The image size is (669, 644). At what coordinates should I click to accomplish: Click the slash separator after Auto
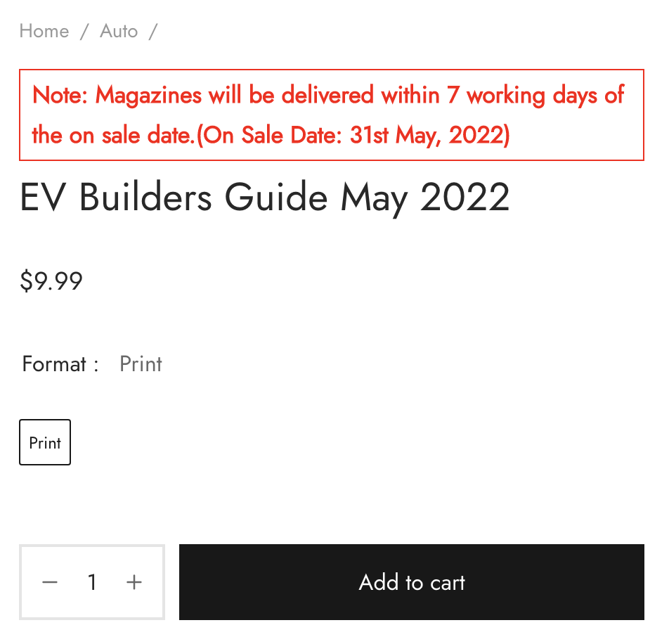click(153, 32)
